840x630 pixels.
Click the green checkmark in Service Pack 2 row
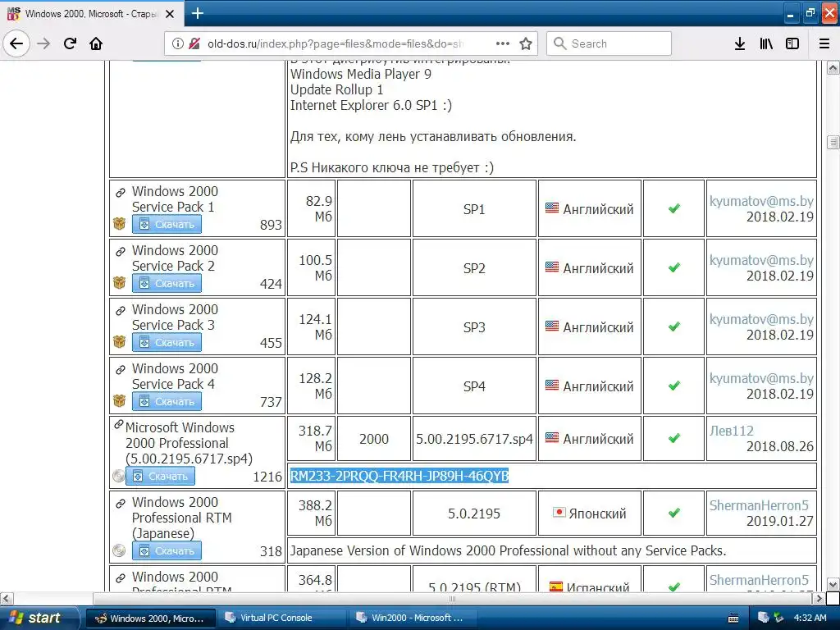tap(674, 267)
